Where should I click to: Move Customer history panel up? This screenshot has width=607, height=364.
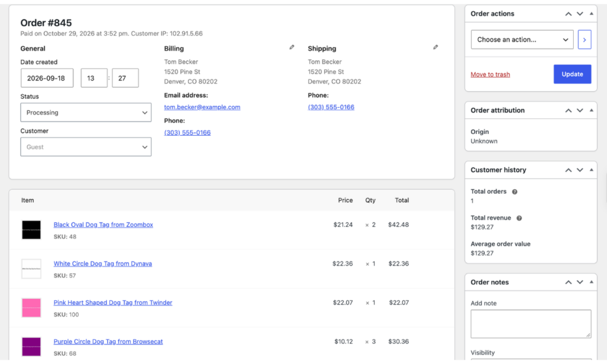[568, 170]
